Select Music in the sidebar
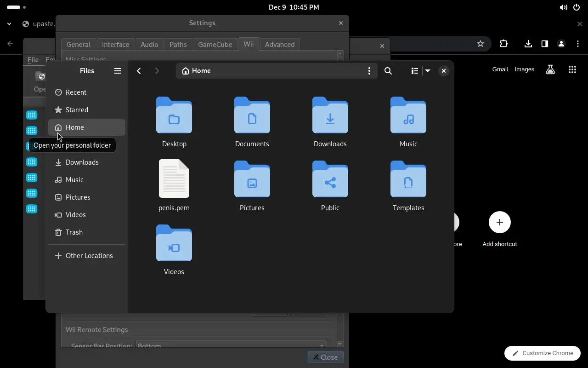 87,180
